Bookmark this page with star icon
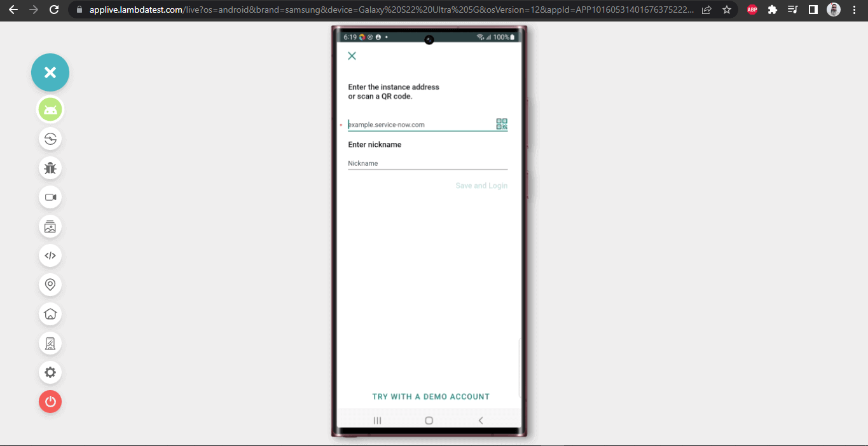This screenshot has height=446, width=868. click(x=726, y=10)
